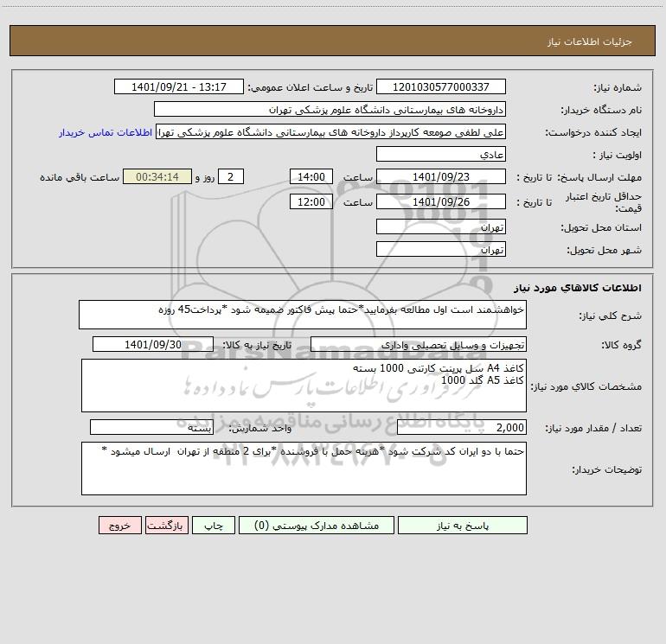
Task: Click response deadline date 1401/09/23
Action: 441,176
